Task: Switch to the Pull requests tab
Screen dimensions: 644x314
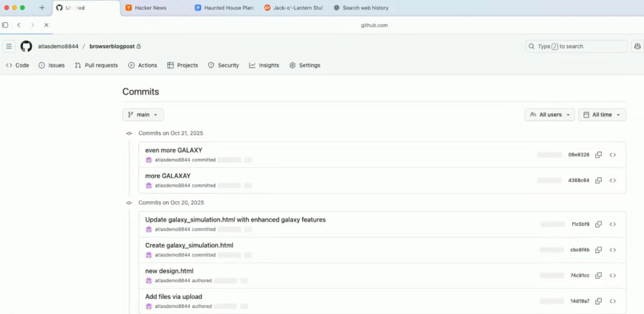Action: 96,65
